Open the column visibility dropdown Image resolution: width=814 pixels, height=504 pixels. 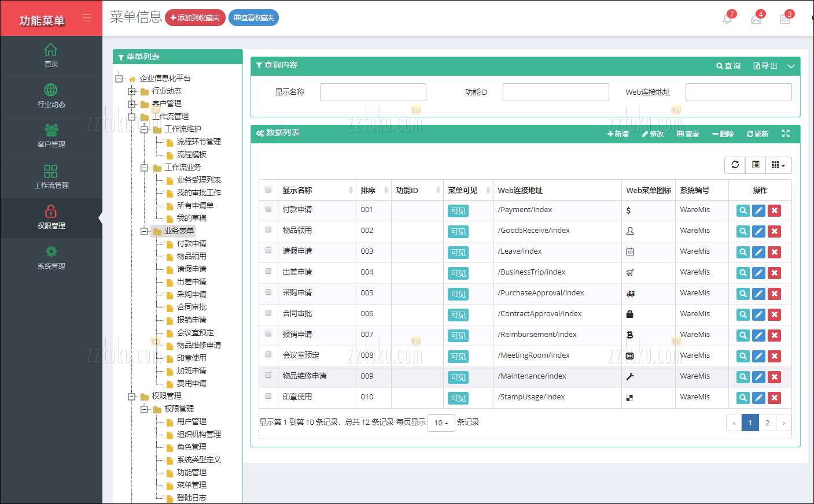pyautogui.click(x=778, y=165)
